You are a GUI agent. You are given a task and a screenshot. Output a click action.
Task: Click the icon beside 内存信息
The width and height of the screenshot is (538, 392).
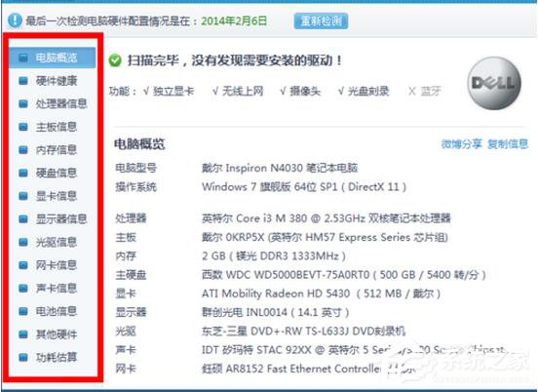coord(23,150)
